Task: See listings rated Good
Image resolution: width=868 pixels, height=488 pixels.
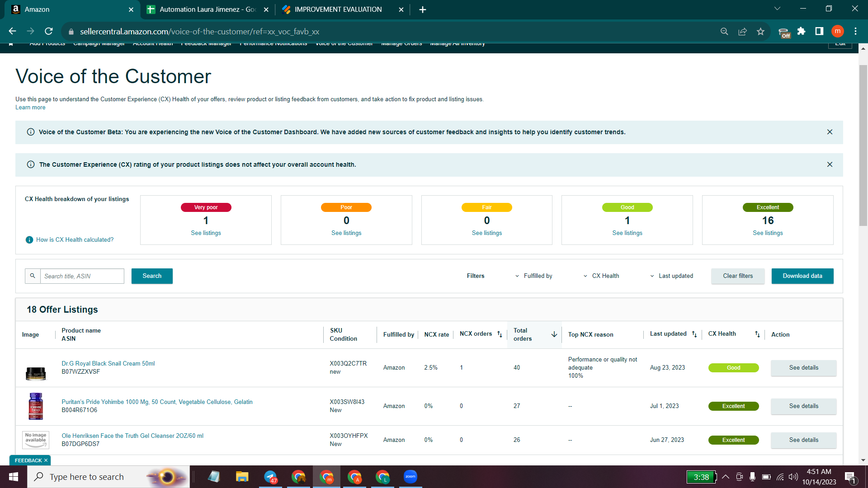Action: pyautogui.click(x=627, y=233)
